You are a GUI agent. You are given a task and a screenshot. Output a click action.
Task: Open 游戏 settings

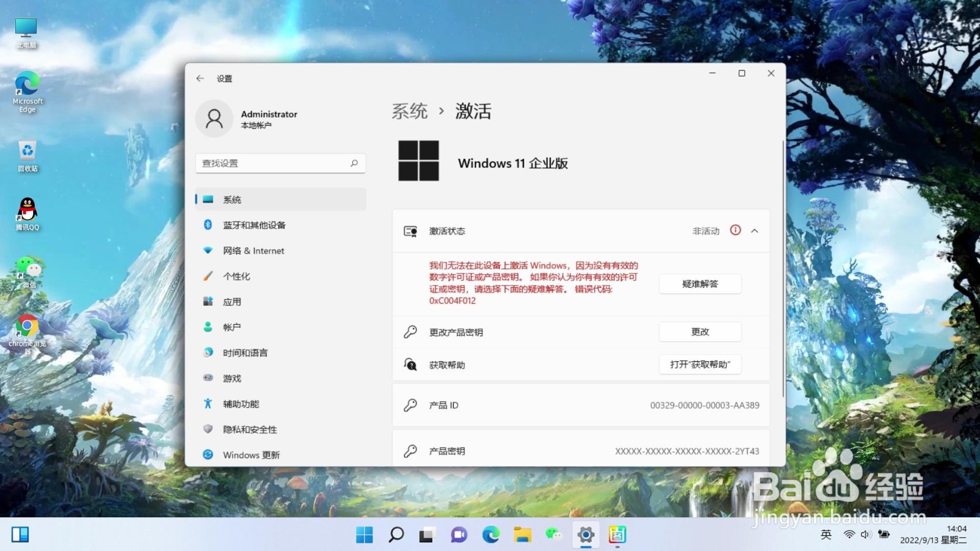point(281,378)
